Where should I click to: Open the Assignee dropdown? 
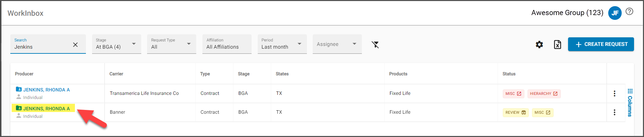point(337,44)
